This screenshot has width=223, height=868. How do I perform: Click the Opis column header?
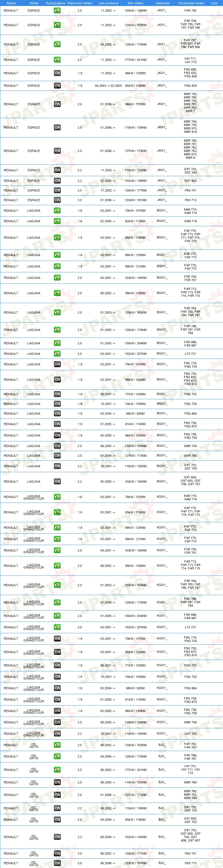coord(214,3)
